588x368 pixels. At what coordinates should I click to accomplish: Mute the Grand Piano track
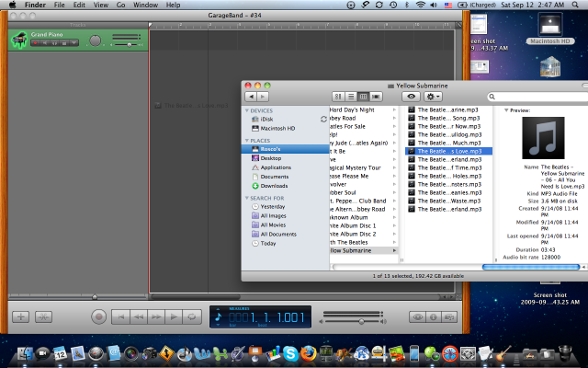pyautogui.click(x=45, y=43)
